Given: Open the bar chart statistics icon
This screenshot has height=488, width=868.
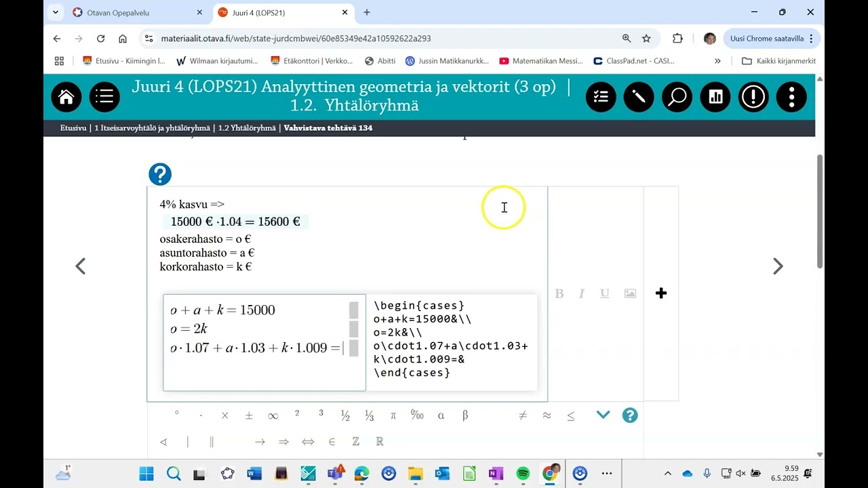Looking at the screenshot, I should (715, 98).
